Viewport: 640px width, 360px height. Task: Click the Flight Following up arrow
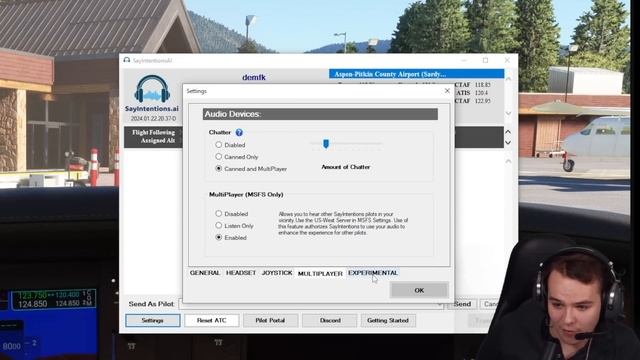(x=508, y=132)
